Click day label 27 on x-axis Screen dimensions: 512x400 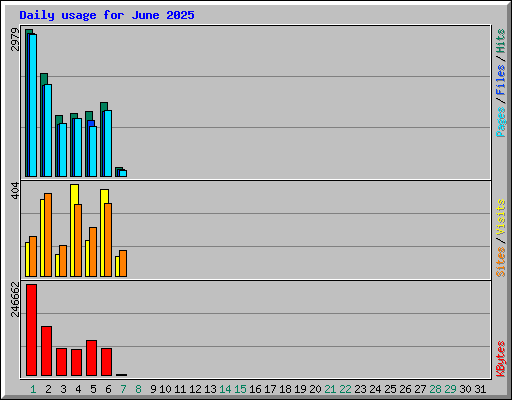420,389
